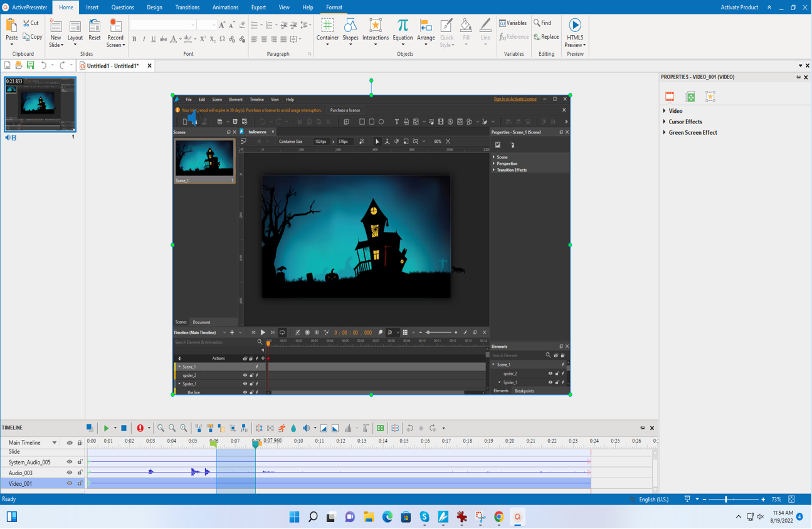The height and width of the screenshot is (529, 812).
Task: Open the Format ribbon tab
Action: [334, 8]
